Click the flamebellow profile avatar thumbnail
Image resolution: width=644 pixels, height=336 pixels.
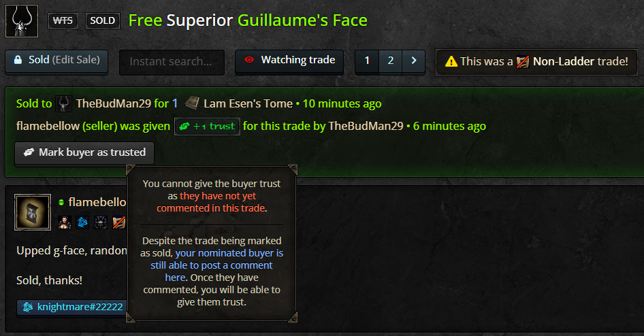pyautogui.click(x=33, y=212)
